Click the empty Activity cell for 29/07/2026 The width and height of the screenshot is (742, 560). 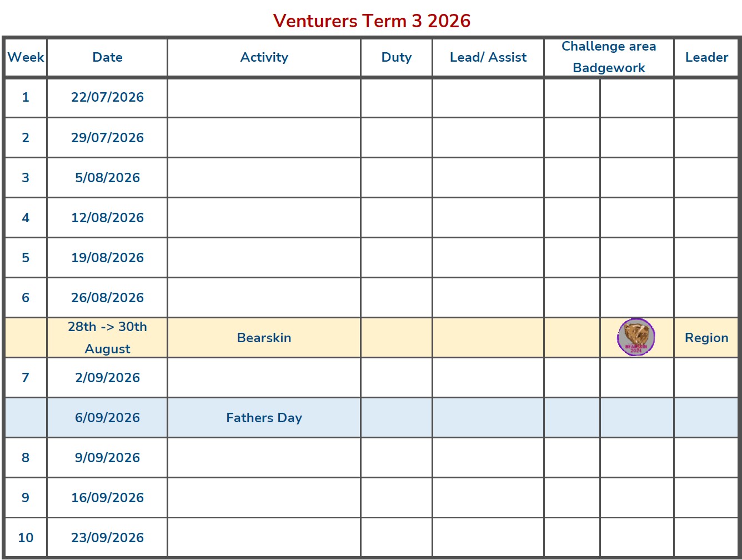[264, 138]
